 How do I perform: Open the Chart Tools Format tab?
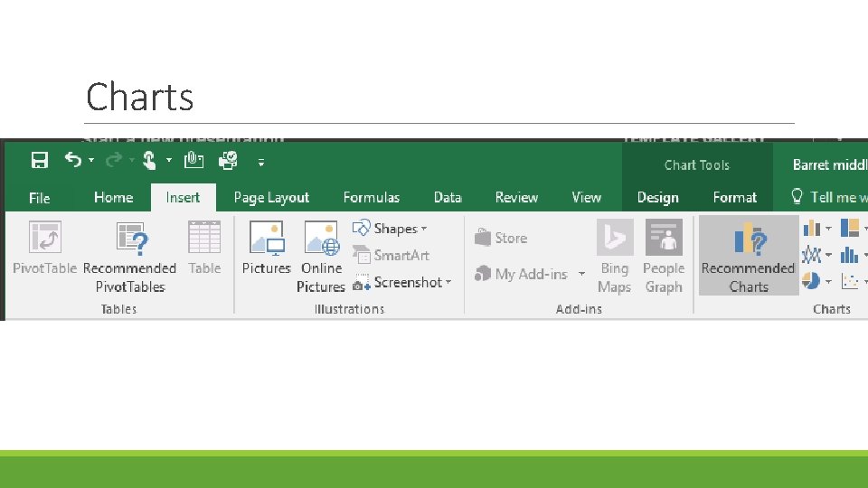click(734, 198)
